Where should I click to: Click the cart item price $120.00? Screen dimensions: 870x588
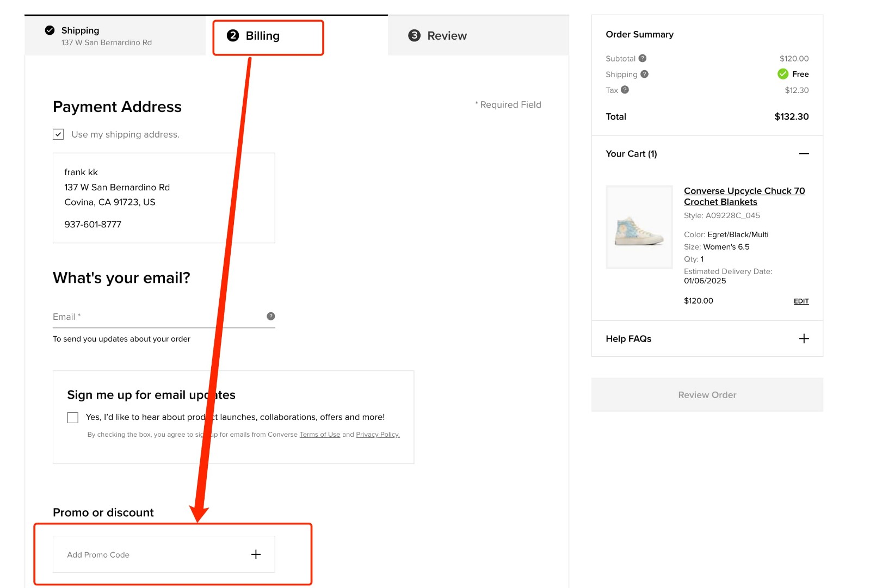[x=698, y=301]
